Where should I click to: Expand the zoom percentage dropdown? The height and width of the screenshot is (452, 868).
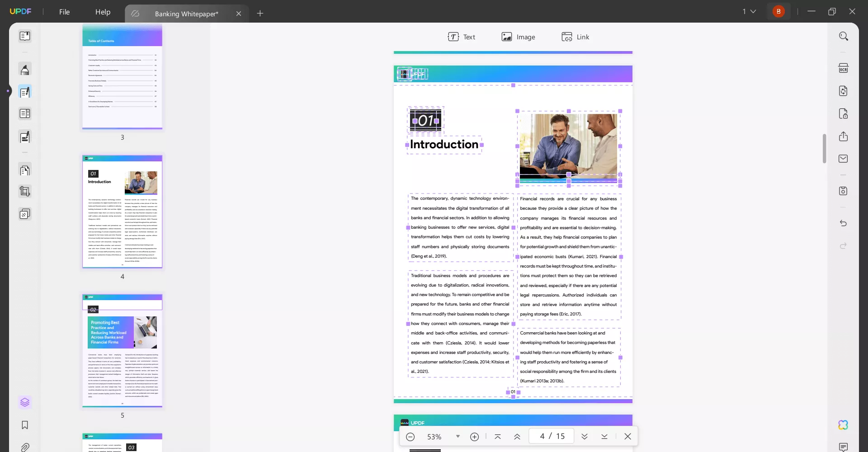coord(458,437)
